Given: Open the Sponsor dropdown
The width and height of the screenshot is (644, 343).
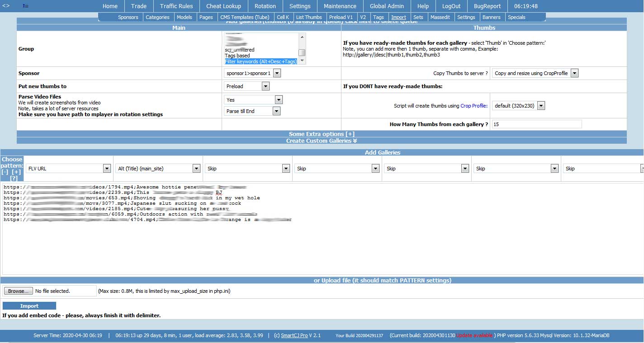Looking at the screenshot, I should 252,73.
